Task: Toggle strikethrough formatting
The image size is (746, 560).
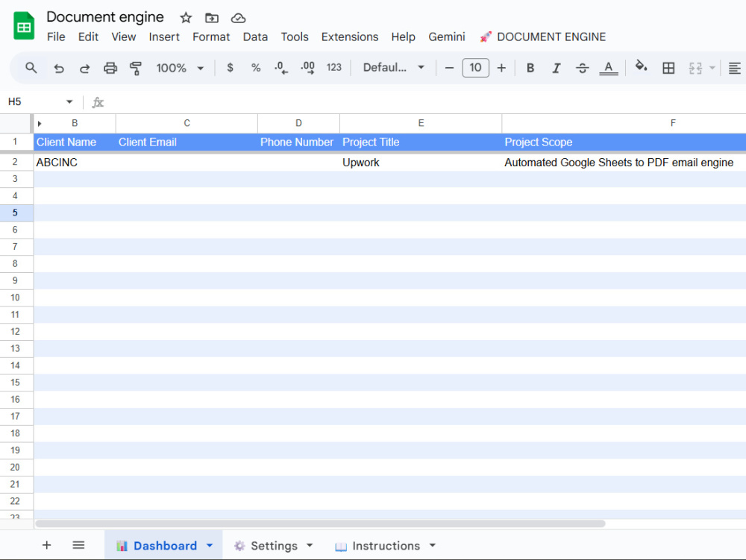Action: [x=583, y=68]
